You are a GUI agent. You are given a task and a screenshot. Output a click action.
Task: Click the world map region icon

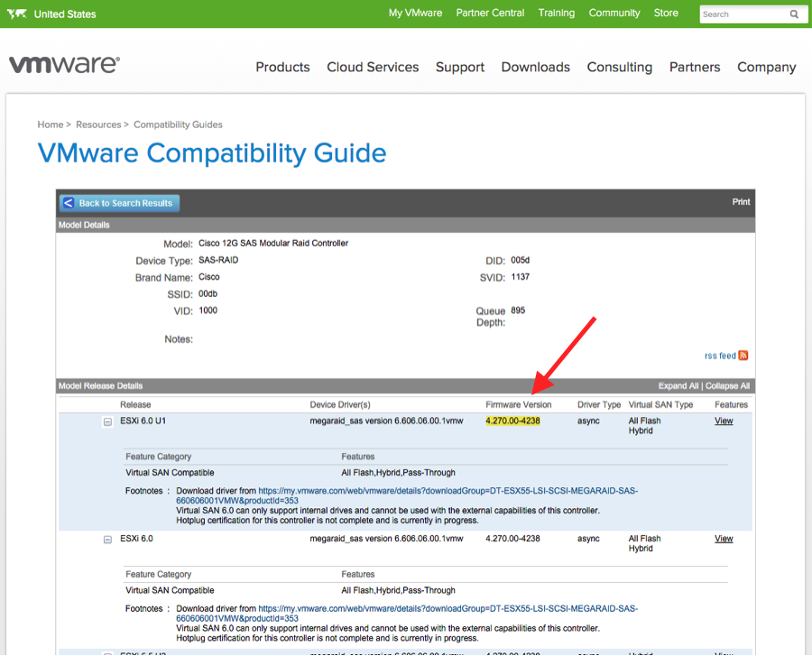15,14
